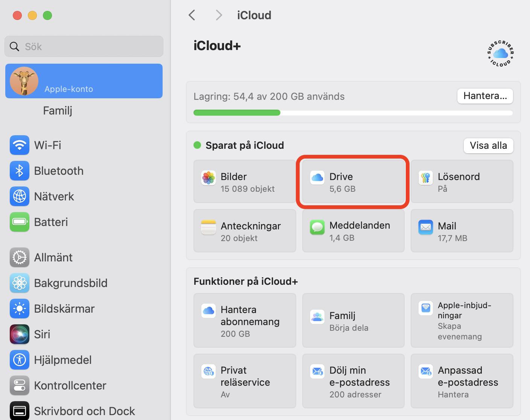This screenshot has height=420, width=530.
Task: Select the Nätverk globe icon
Action: point(20,196)
